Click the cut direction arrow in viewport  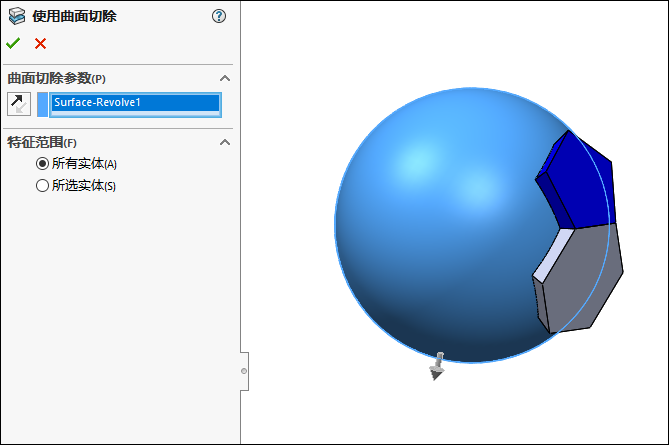tap(437, 366)
